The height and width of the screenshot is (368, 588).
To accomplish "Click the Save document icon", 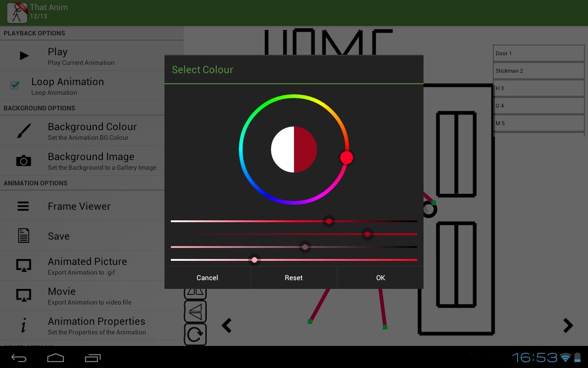I will click(x=23, y=236).
